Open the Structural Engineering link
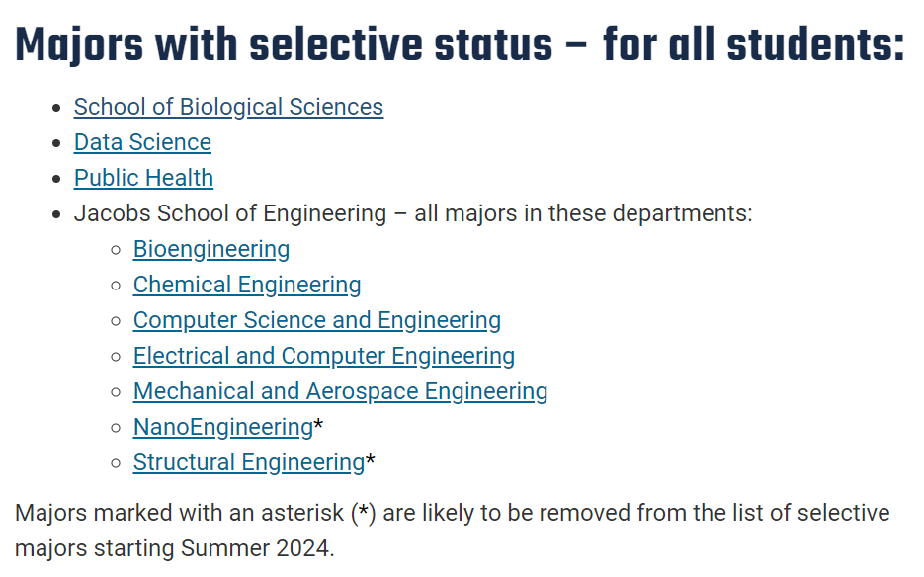The width and height of the screenshot is (924, 577). point(248,462)
